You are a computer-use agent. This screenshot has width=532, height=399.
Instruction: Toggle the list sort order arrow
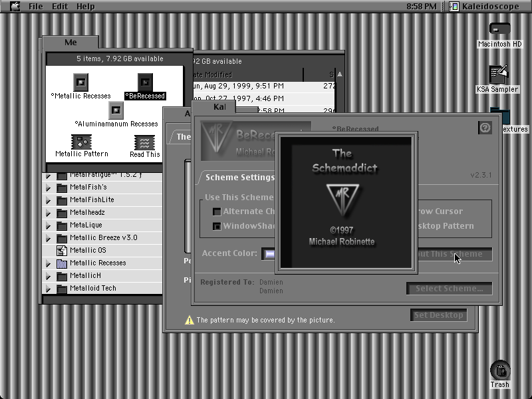tap(340, 74)
